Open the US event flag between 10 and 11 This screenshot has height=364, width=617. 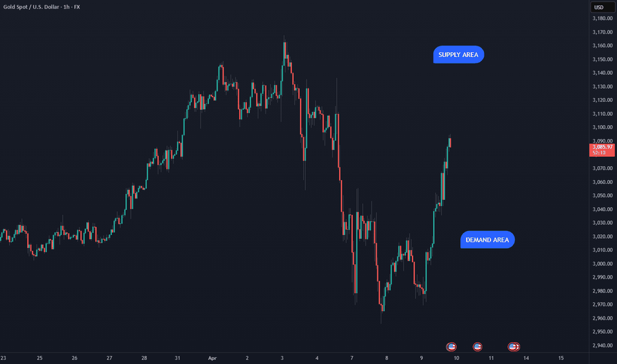[x=477, y=347]
